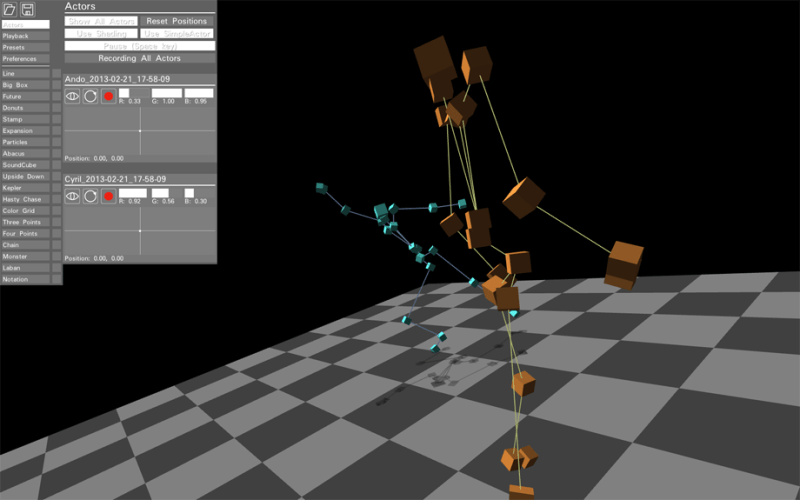Click actor name Cyril_2013-02-21_17-58-09
Screen dimensions: 800x500
(x=115, y=179)
